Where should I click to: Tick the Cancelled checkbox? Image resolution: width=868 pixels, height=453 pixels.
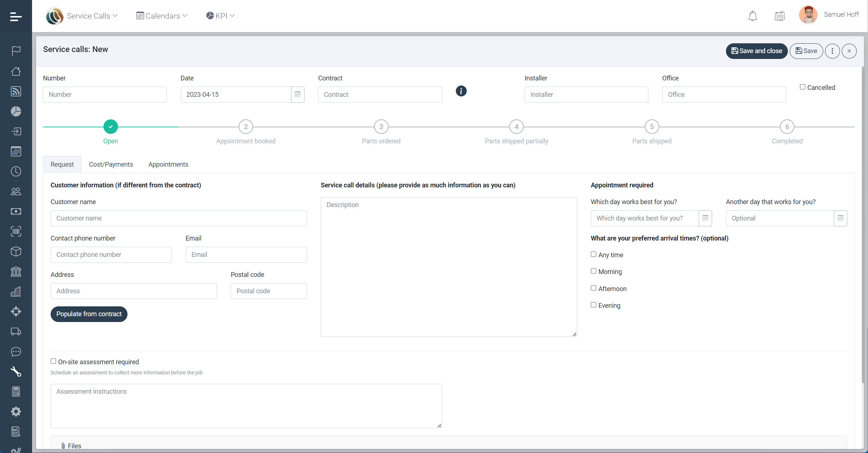point(802,87)
